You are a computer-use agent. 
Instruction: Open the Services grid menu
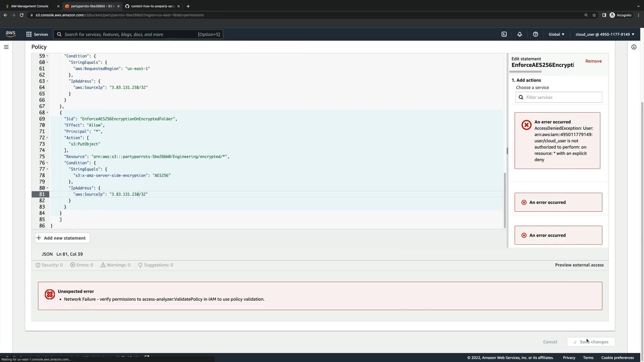coord(37,34)
